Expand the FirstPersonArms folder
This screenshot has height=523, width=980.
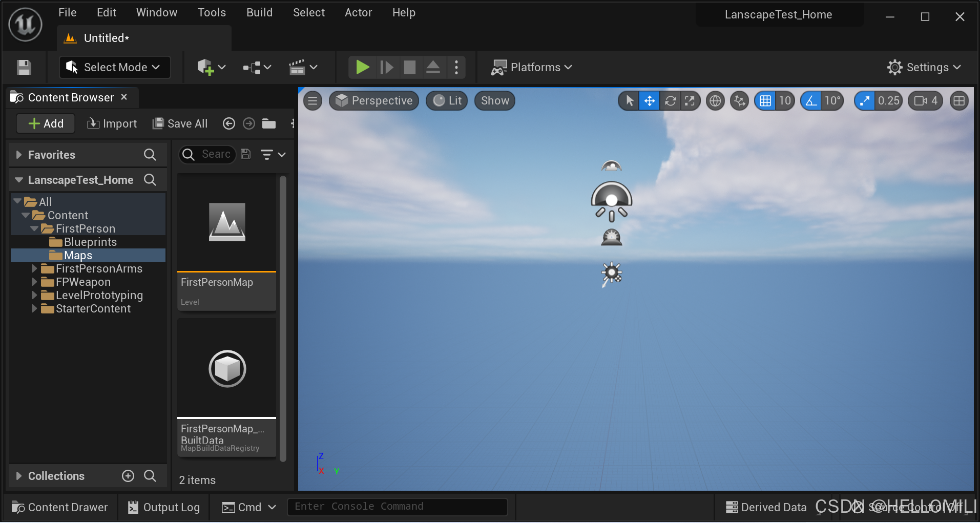point(34,268)
